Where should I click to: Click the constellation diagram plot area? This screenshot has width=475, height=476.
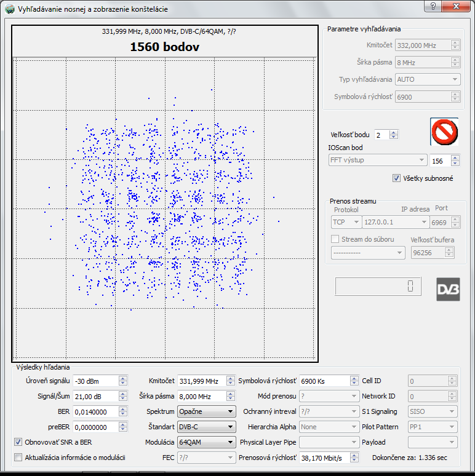pyautogui.click(x=165, y=209)
